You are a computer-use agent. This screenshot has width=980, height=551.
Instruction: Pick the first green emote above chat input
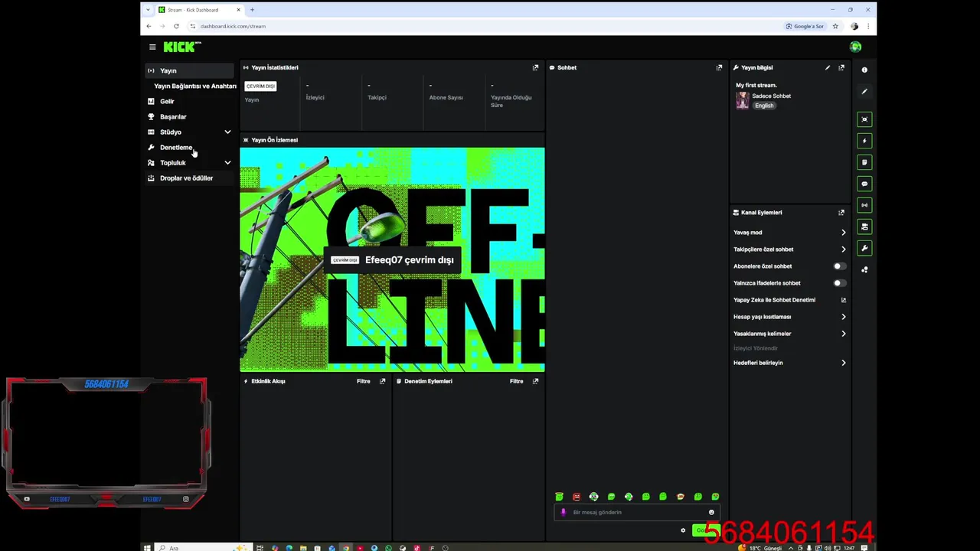(559, 497)
